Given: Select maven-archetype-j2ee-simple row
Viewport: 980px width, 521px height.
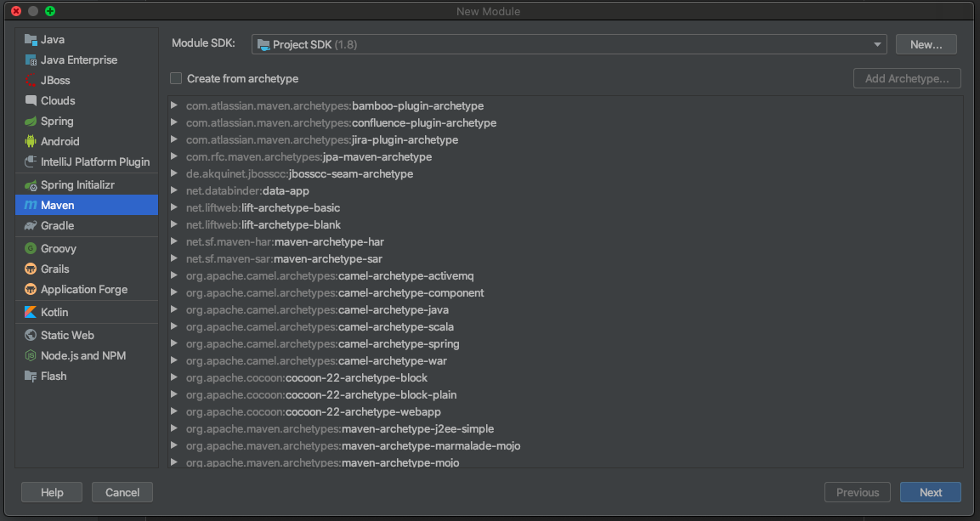Looking at the screenshot, I should tap(565, 428).
